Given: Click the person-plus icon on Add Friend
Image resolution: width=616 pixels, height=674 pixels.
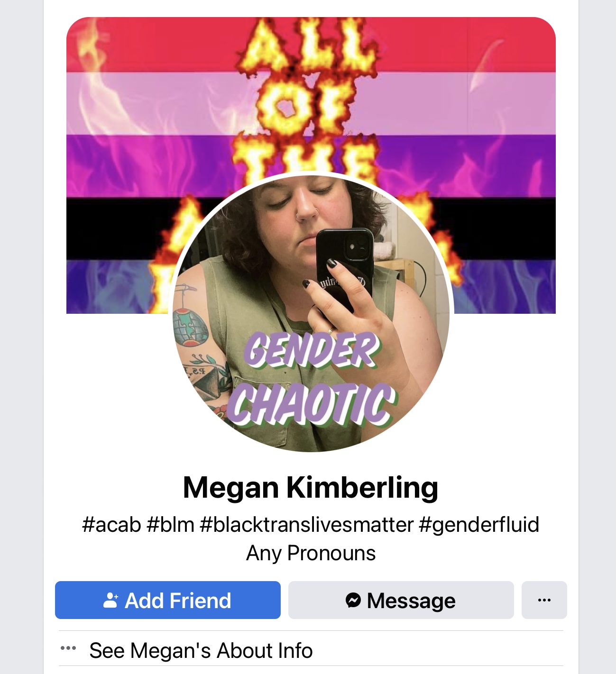Looking at the screenshot, I should point(110,600).
